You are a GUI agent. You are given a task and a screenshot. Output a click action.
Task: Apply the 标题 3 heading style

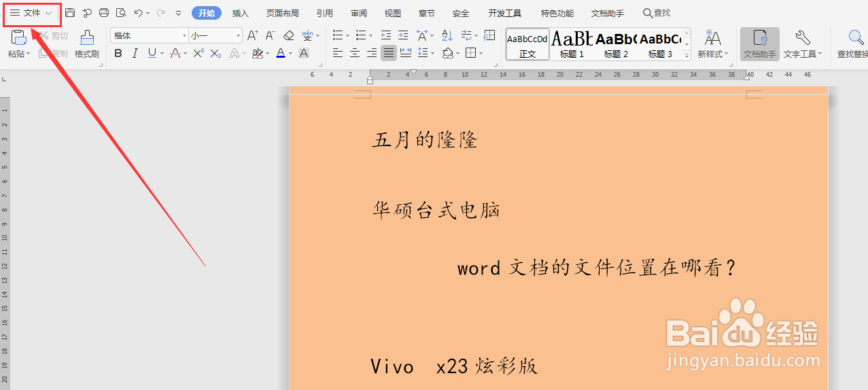pos(660,44)
